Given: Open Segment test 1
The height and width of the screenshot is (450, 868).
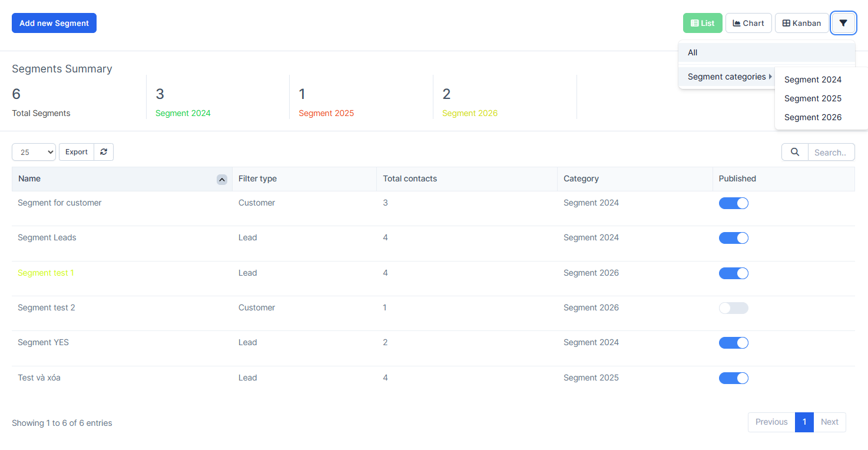Looking at the screenshot, I should (46, 273).
